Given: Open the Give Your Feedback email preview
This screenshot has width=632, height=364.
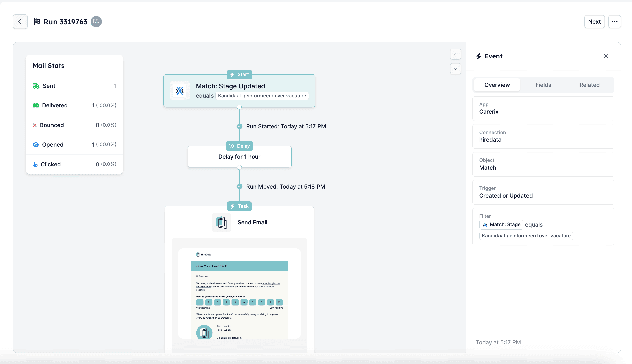Looking at the screenshot, I should (x=239, y=293).
